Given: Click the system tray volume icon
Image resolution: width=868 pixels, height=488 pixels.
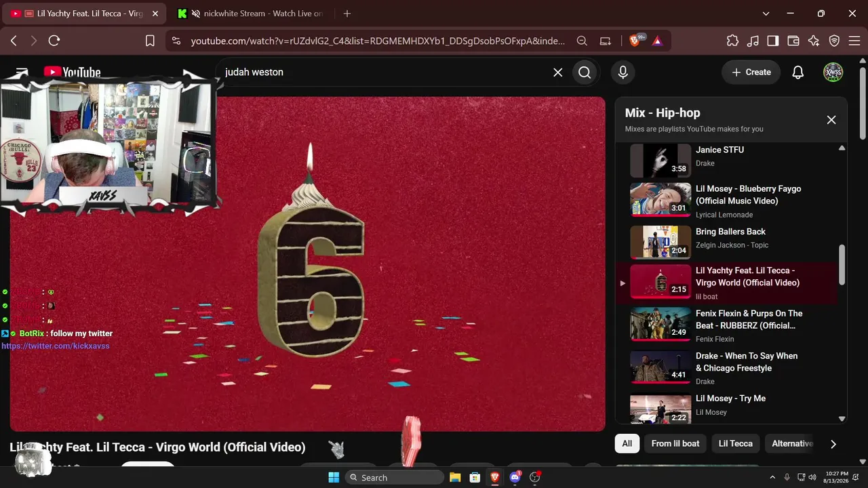Looking at the screenshot, I should pyautogui.click(x=812, y=477).
